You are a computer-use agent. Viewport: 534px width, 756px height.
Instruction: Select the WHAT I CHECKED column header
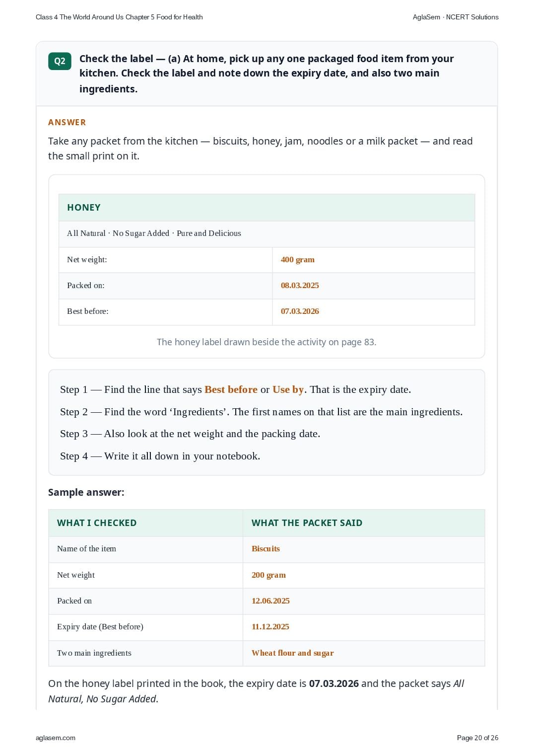click(97, 523)
